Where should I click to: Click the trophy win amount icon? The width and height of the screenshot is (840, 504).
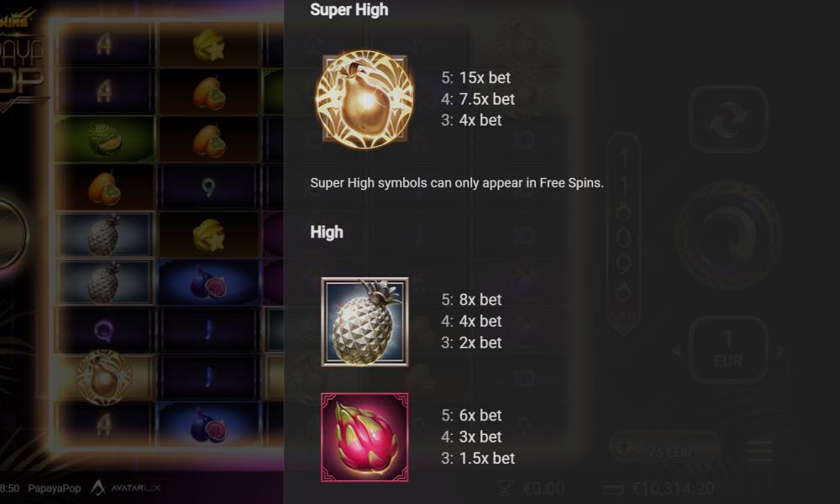pyautogui.click(x=504, y=489)
